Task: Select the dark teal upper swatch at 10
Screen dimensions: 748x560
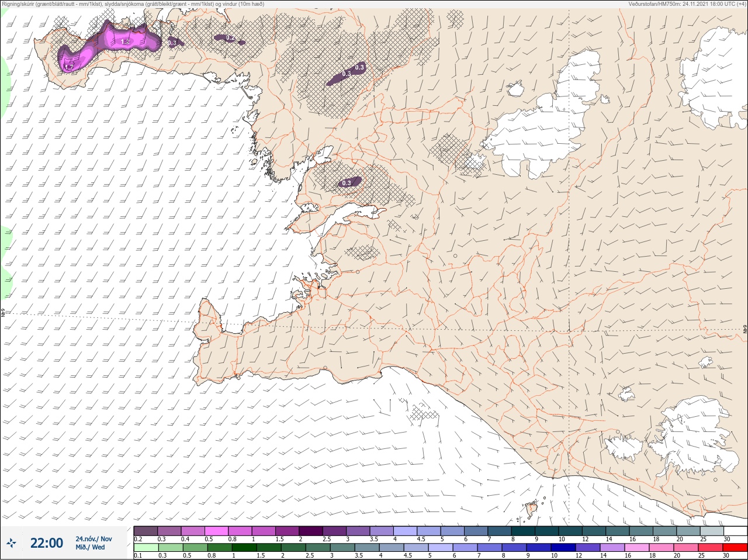Action: (x=570, y=531)
